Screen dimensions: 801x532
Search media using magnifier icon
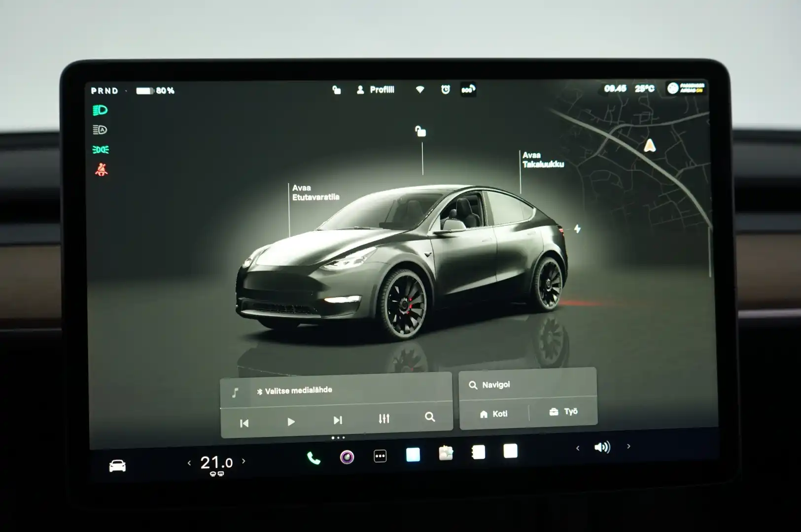430,417
